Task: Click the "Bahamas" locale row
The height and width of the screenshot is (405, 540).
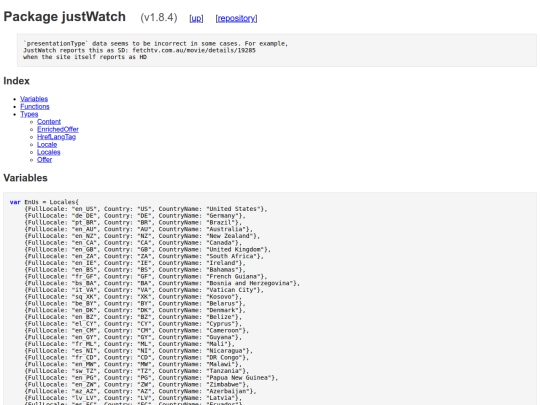Action: pos(135,270)
